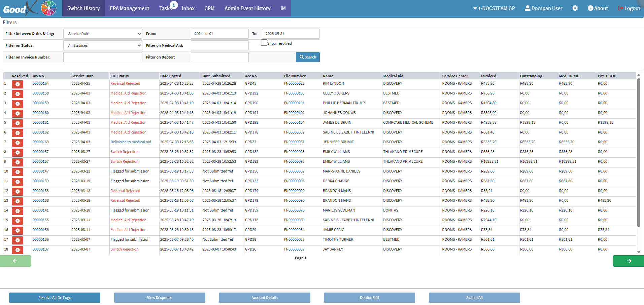Screen dimensions: 644x305
Task: Toggle resolved for invoice 00000162
Action: tap(18, 133)
